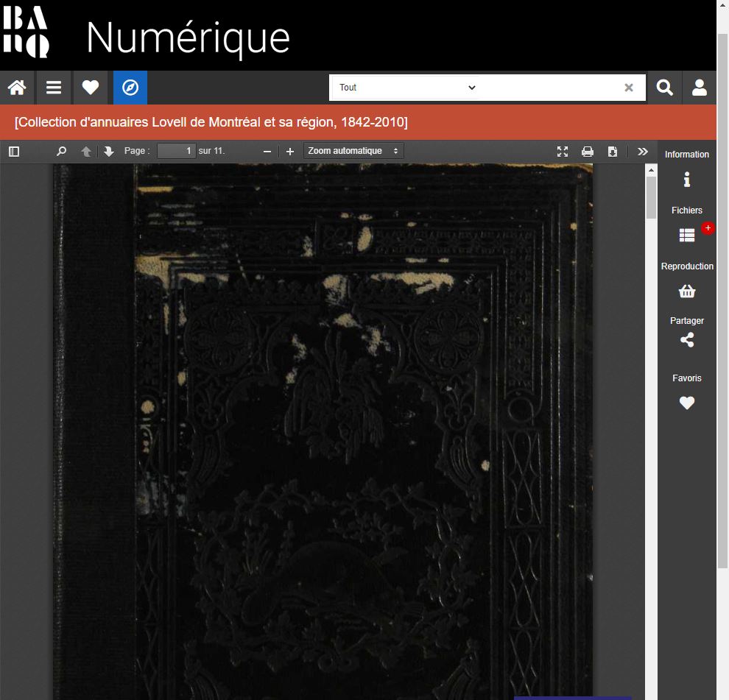Open the hamburger menu icon
The height and width of the screenshot is (700, 729).
[54, 88]
